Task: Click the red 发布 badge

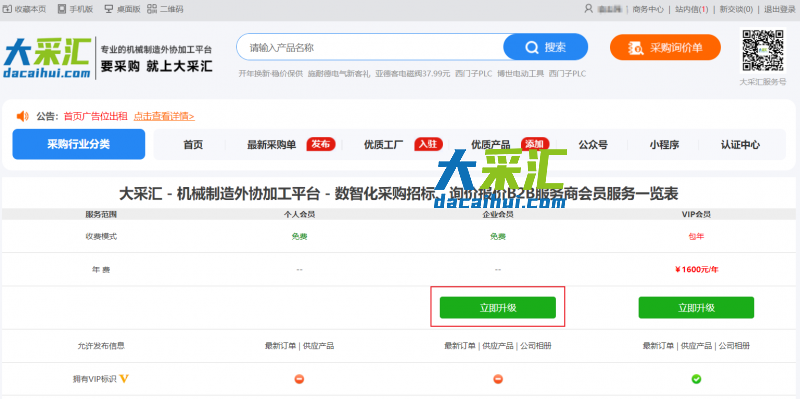Action: pyautogui.click(x=321, y=144)
